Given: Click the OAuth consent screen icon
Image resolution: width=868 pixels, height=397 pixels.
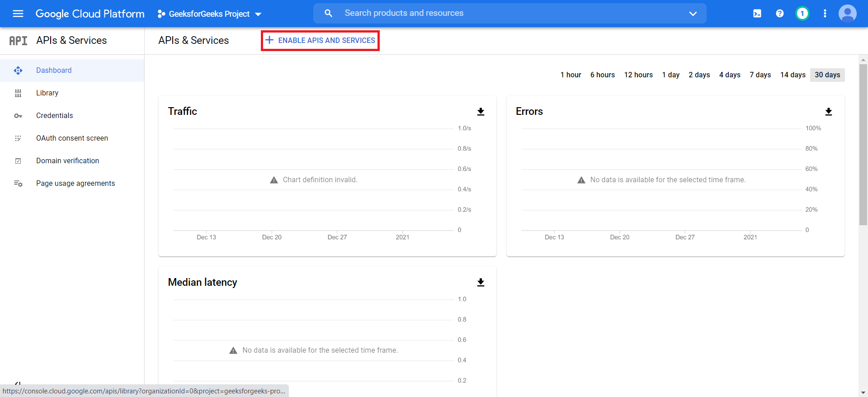Looking at the screenshot, I should [x=18, y=138].
